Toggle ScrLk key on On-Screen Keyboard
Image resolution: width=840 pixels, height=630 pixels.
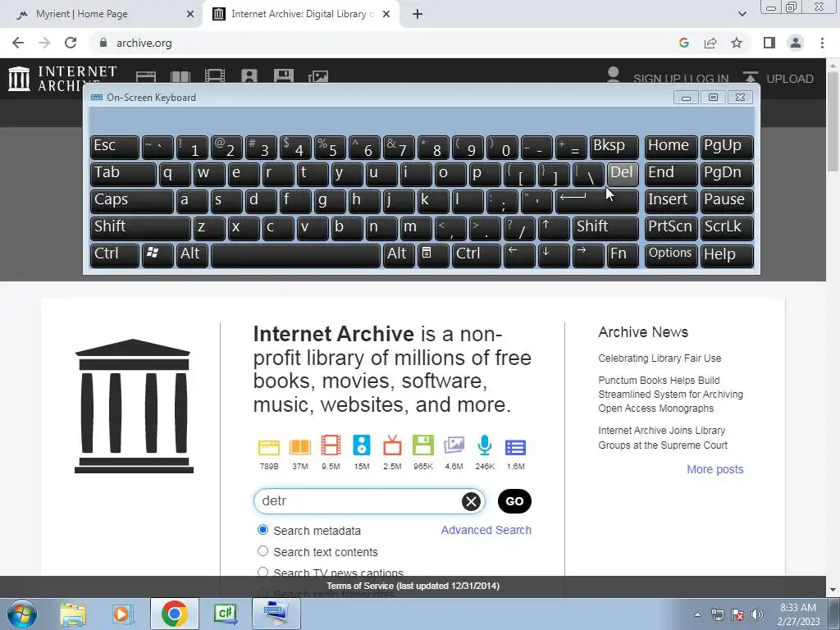pyautogui.click(x=727, y=228)
